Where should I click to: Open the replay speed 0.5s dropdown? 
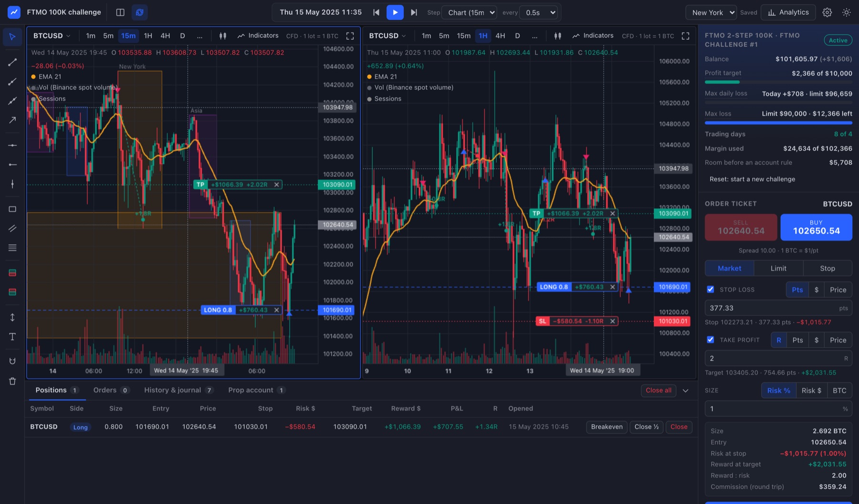click(x=539, y=12)
